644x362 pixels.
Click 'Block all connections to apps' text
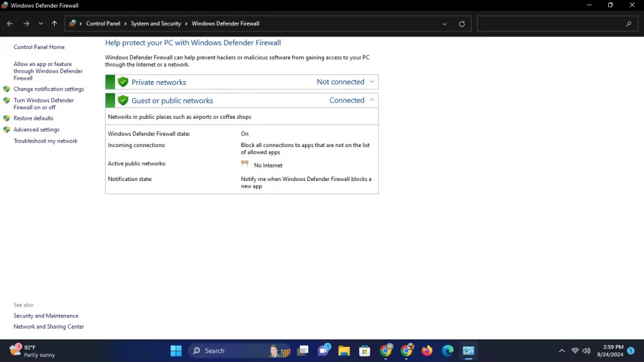tap(305, 148)
